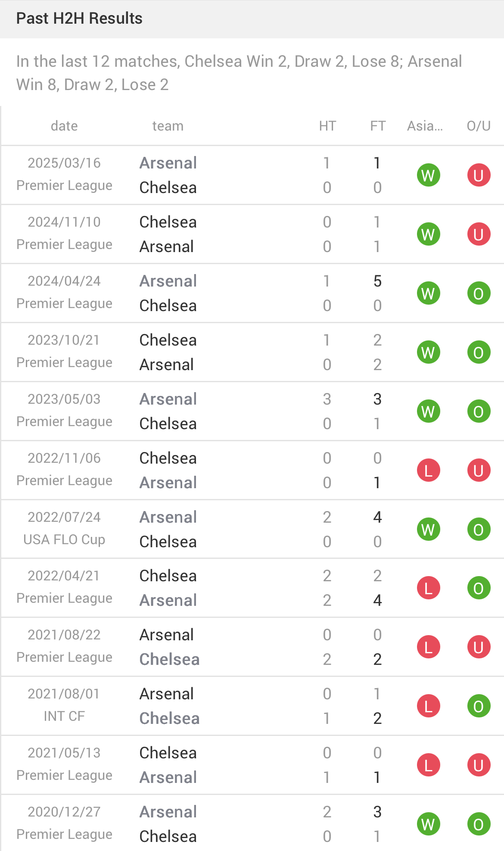Screen dimensions: 504x851
Task: Click the red L badge for 2022/04/21 match
Action: pyautogui.click(x=428, y=589)
